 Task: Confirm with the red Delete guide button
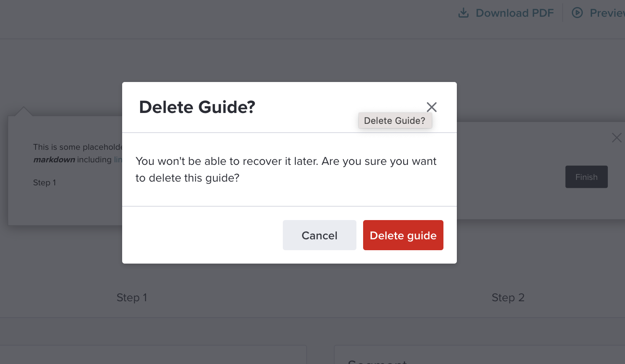[403, 235]
